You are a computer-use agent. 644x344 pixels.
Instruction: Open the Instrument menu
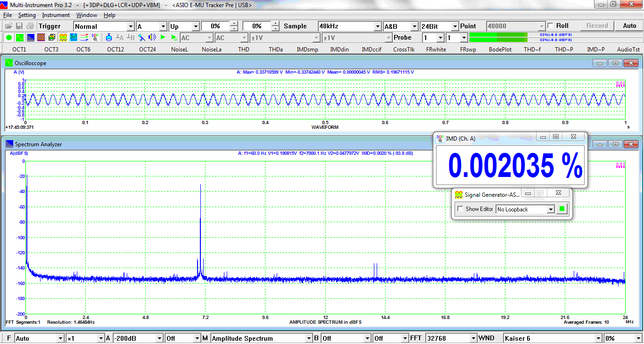coord(56,15)
